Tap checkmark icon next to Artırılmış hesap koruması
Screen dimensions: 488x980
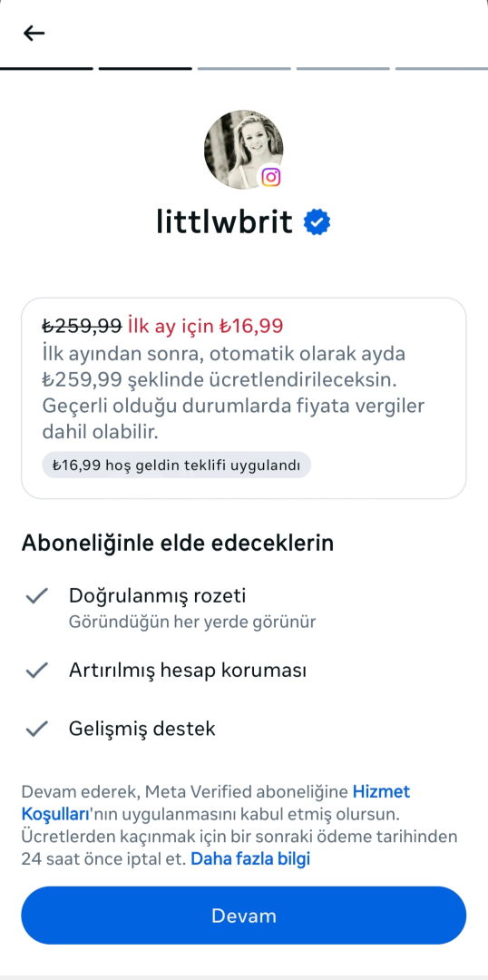pyautogui.click(x=37, y=671)
